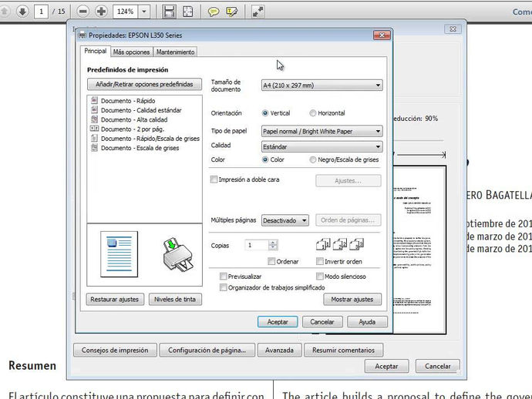
Task: Click the page number input field
Action: pos(41,12)
